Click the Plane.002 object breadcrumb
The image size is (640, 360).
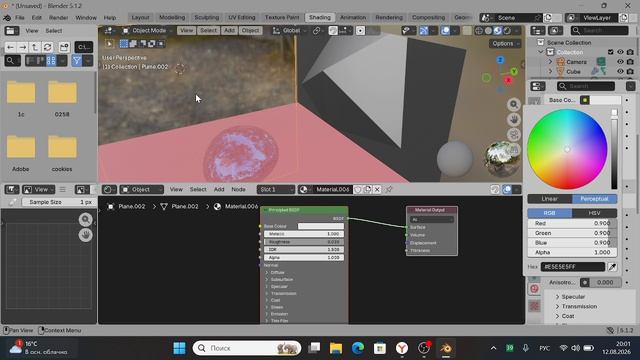(x=126, y=207)
